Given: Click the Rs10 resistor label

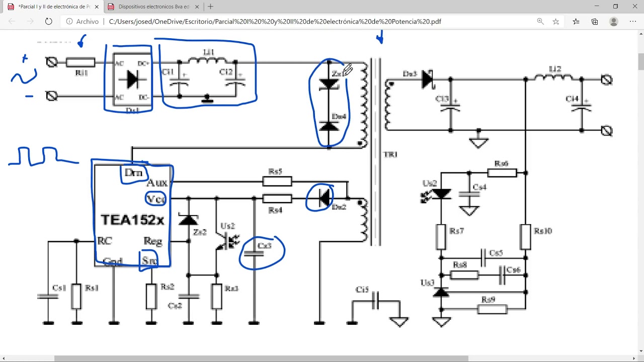Looking at the screenshot, I should pos(543,231).
